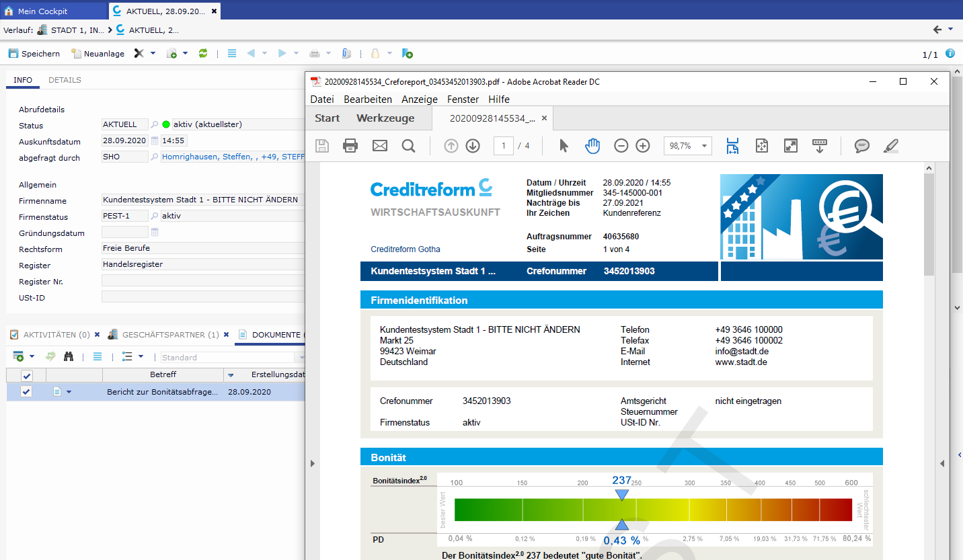Open the search magnifier in Acrobat Reader
This screenshot has height=560, width=963.
pyautogui.click(x=408, y=146)
